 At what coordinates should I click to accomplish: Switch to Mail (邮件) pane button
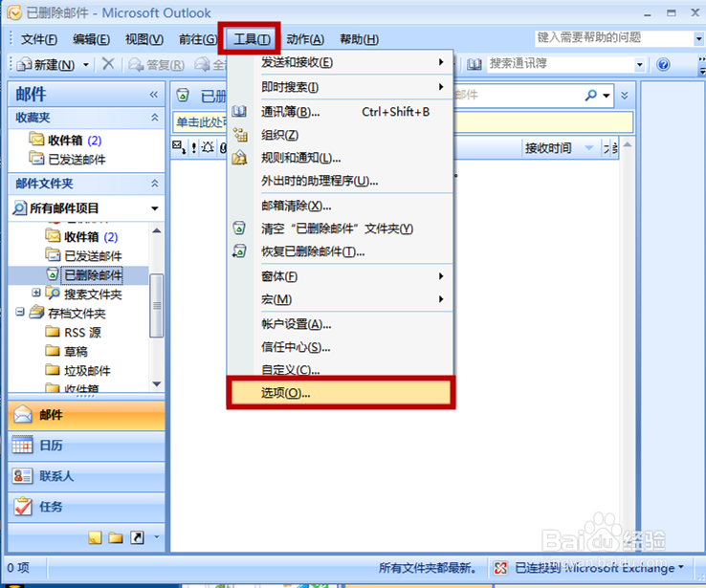click(x=86, y=415)
